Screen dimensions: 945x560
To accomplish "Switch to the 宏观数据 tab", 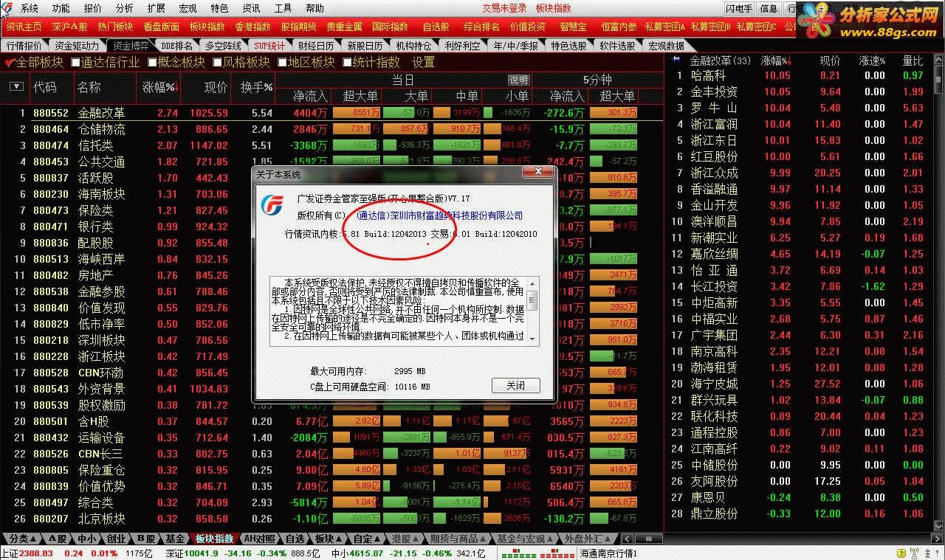I will pyautogui.click(x=666, y=46).
